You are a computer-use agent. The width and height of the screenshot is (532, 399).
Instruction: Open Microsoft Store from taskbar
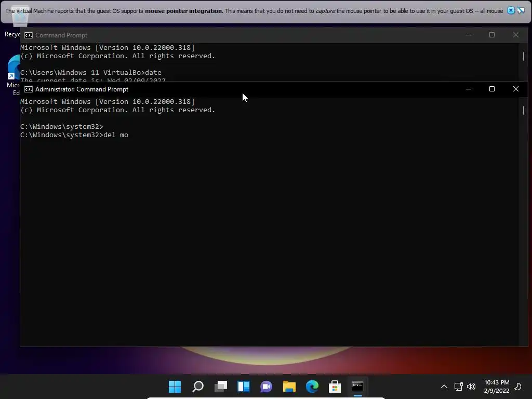(335, 386)
